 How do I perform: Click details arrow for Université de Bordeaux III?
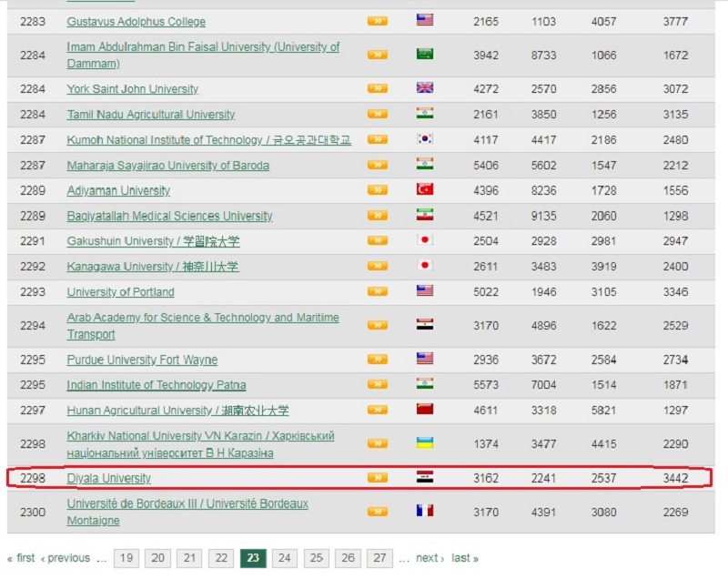378,512
